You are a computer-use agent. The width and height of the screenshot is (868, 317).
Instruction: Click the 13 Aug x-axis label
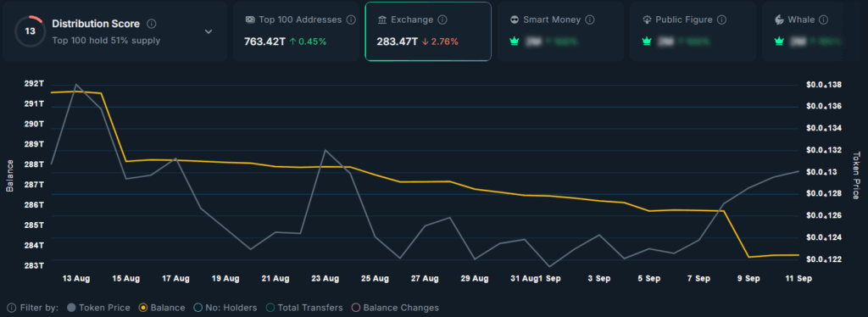coord(75,279)
